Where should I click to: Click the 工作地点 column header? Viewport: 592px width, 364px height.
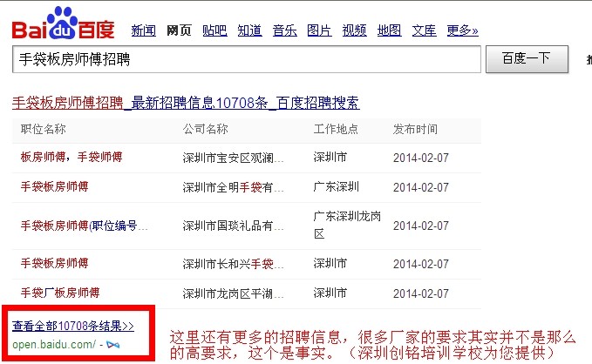pos(336,129)
